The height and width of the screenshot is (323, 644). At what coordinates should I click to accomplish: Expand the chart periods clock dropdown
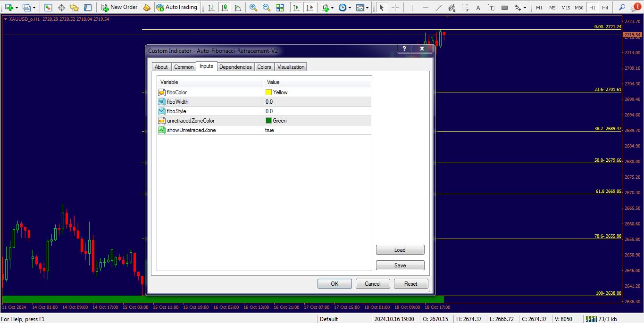[350, 8]
